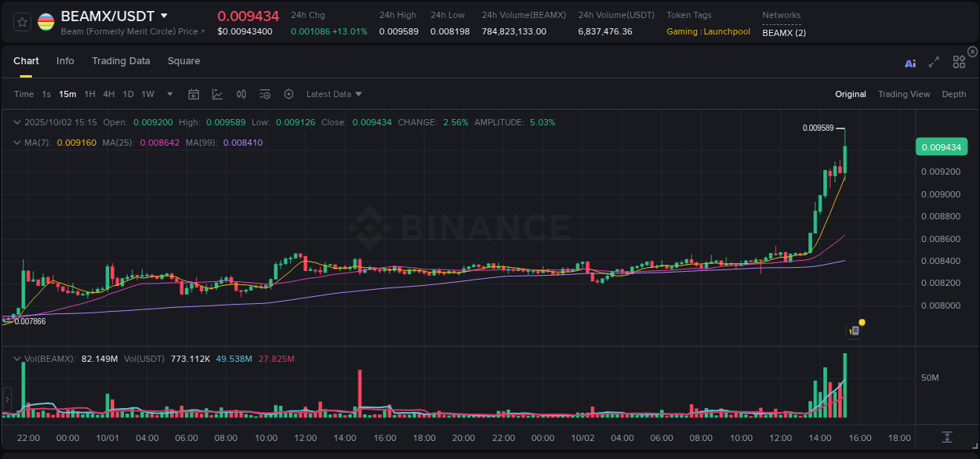Open the indicator settings icon

[265, 94]
